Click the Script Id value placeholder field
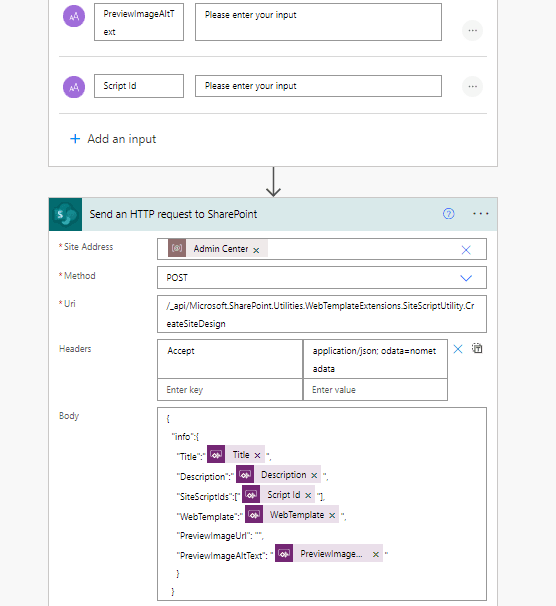The height and width of the screenshot is (606, 556). point(318,86)
